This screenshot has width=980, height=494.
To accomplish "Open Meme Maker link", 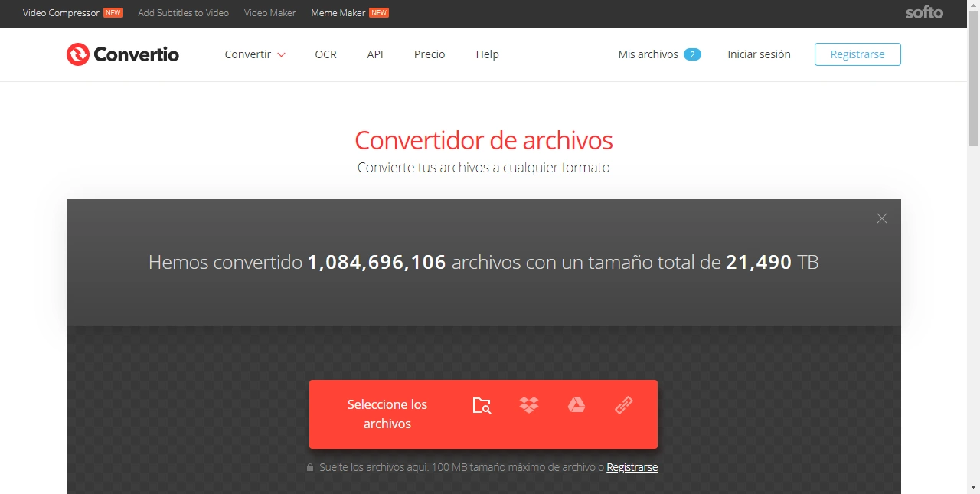I will 350,13.
